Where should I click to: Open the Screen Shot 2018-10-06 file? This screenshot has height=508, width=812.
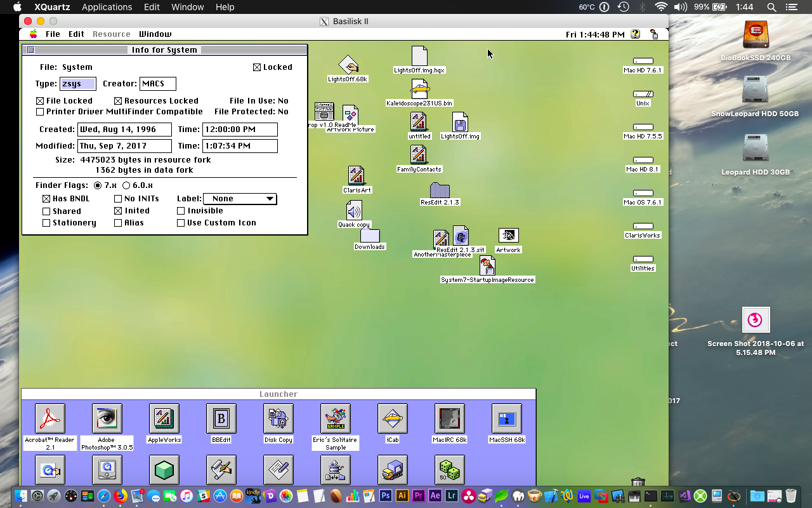pyautogui.click(x=756, y=320)
